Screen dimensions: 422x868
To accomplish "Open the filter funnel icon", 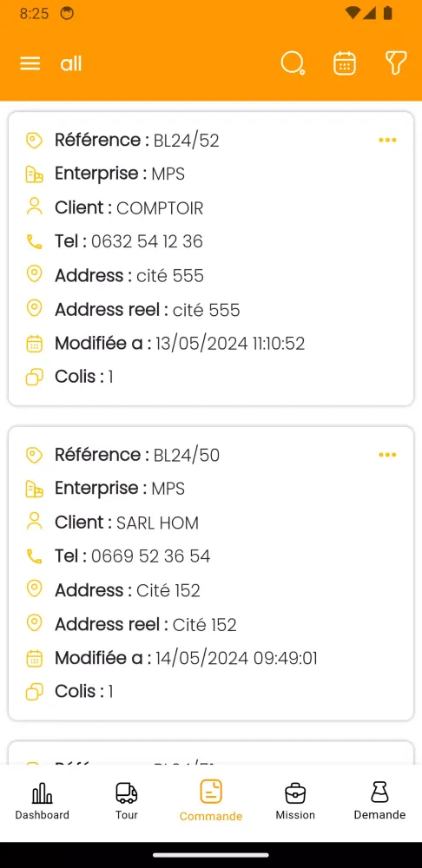I will (x=396, y=63).
